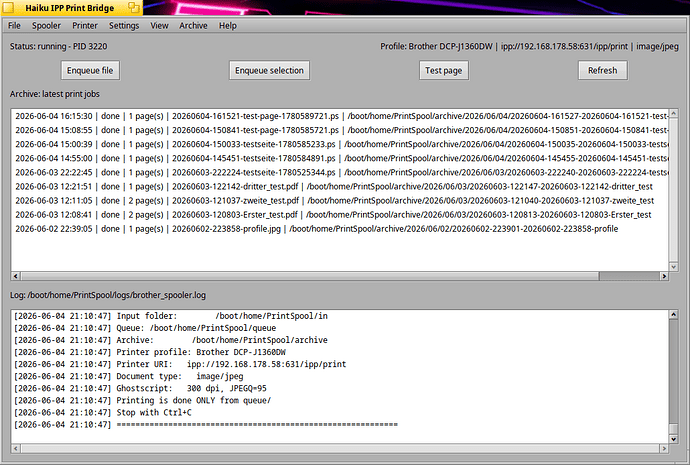Viewport: 690px width, 465px height.
Task: Click archive list scroll-up arrow
Action: click(673, 114)
